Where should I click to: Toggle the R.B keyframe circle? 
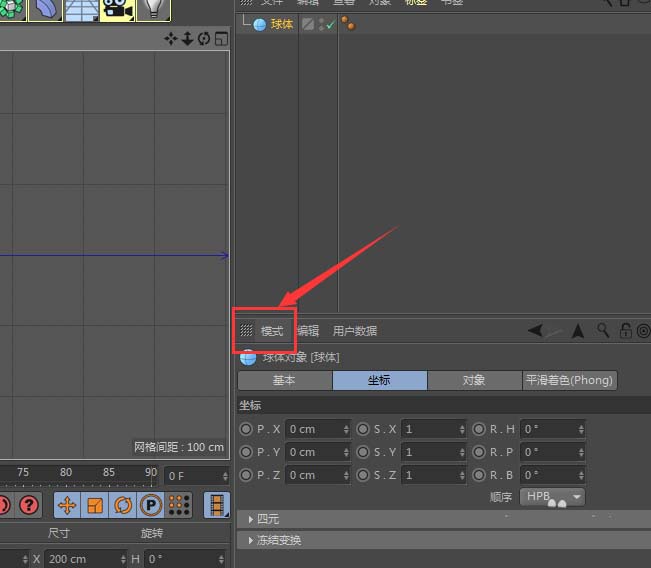479,475
